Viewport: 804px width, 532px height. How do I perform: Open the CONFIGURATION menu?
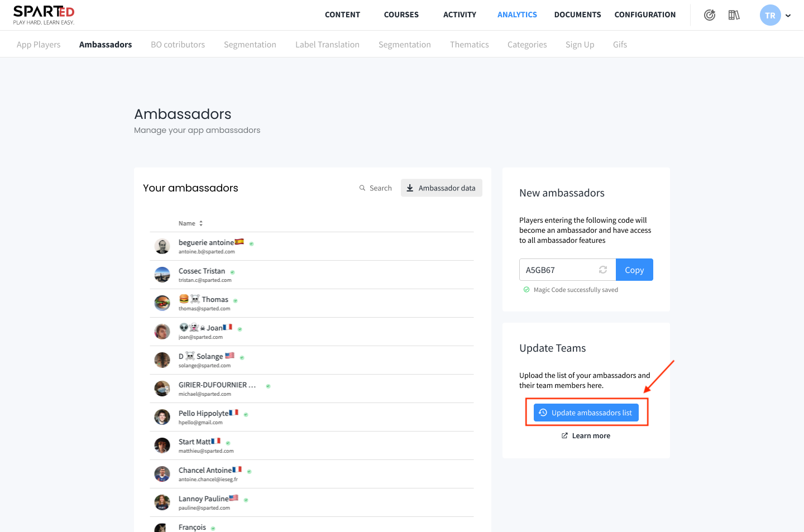coord(645,15)
